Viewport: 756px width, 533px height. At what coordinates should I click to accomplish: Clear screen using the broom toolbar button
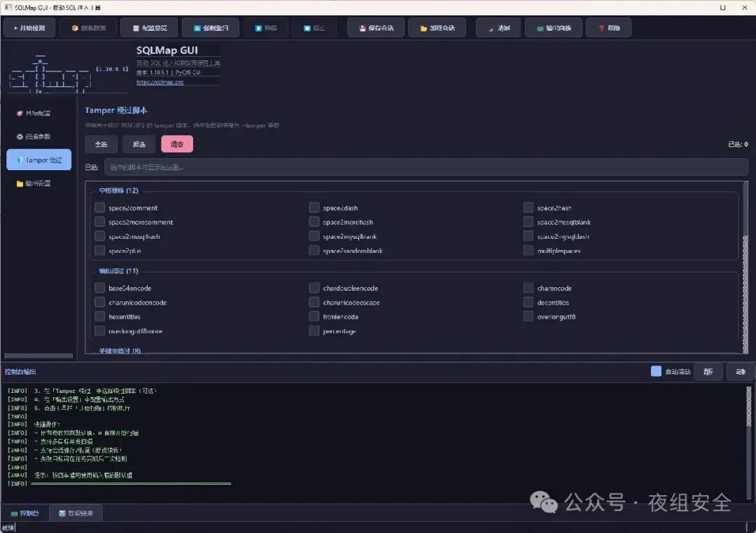498,28
